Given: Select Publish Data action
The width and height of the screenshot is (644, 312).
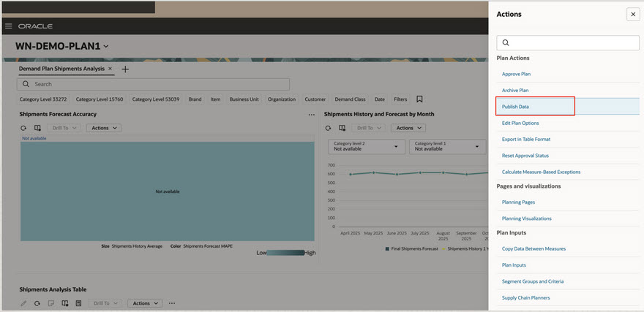Looking at the screenshot, I should 515,107.
